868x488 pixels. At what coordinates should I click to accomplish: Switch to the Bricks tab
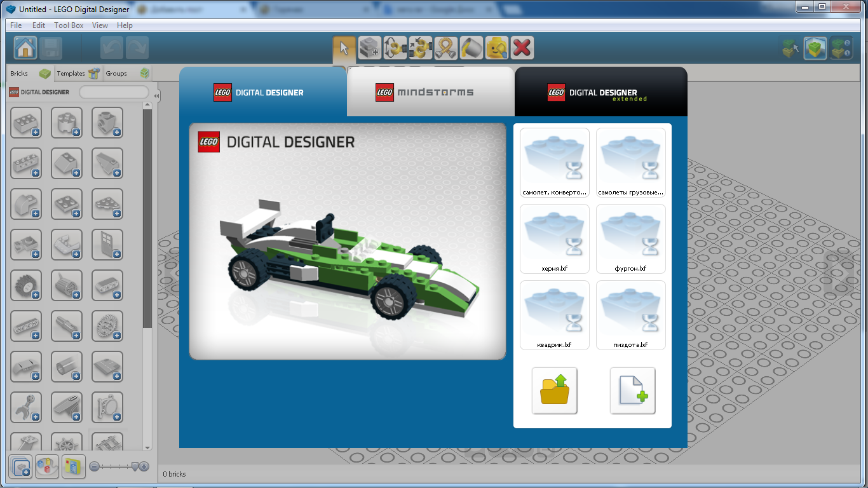click(30, 73)
